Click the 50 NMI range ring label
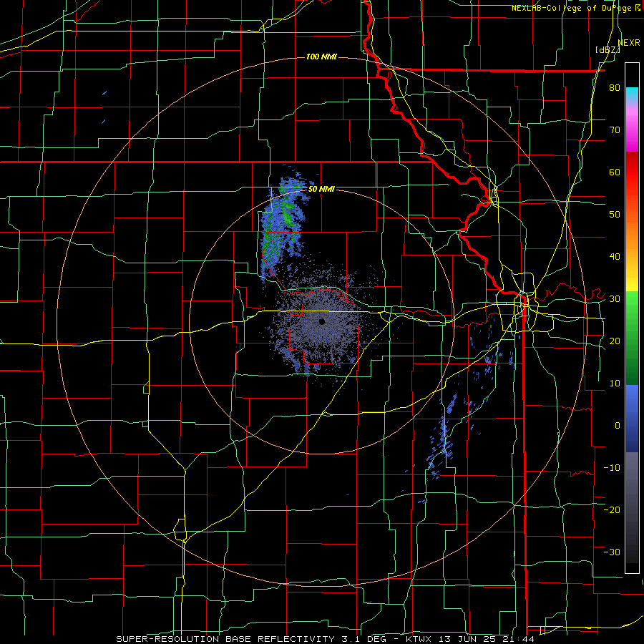The image size is (644, 644). point(321,190)
